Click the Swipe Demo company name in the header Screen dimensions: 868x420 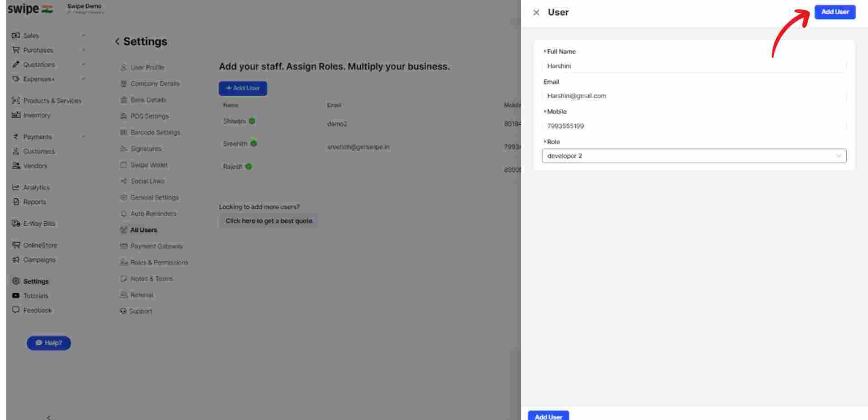(85, 6)
